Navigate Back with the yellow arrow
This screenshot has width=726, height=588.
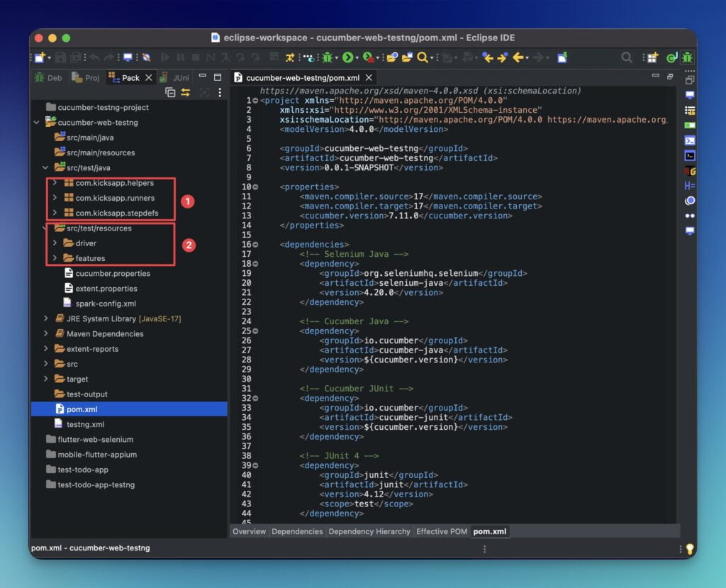[x=518, y=57]
